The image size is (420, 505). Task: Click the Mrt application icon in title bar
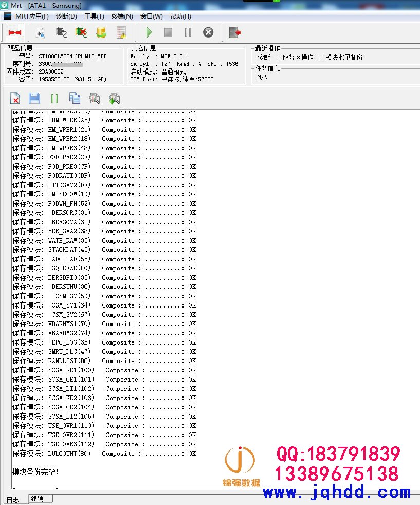(5, 5)
